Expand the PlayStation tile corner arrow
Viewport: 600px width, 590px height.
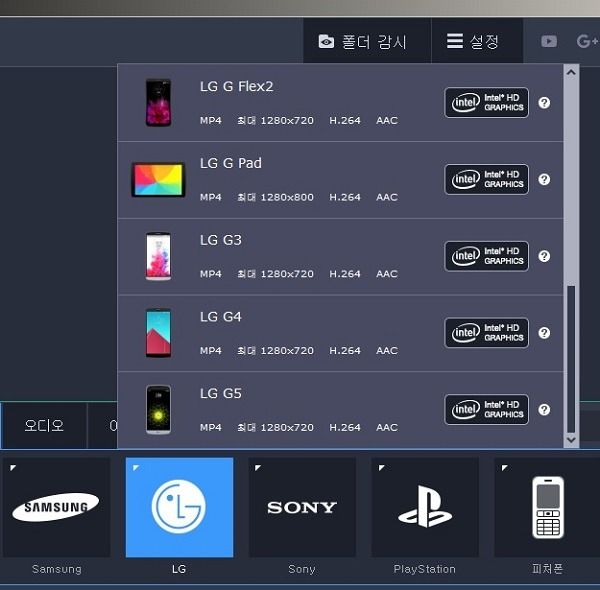(x=381, y=468)
